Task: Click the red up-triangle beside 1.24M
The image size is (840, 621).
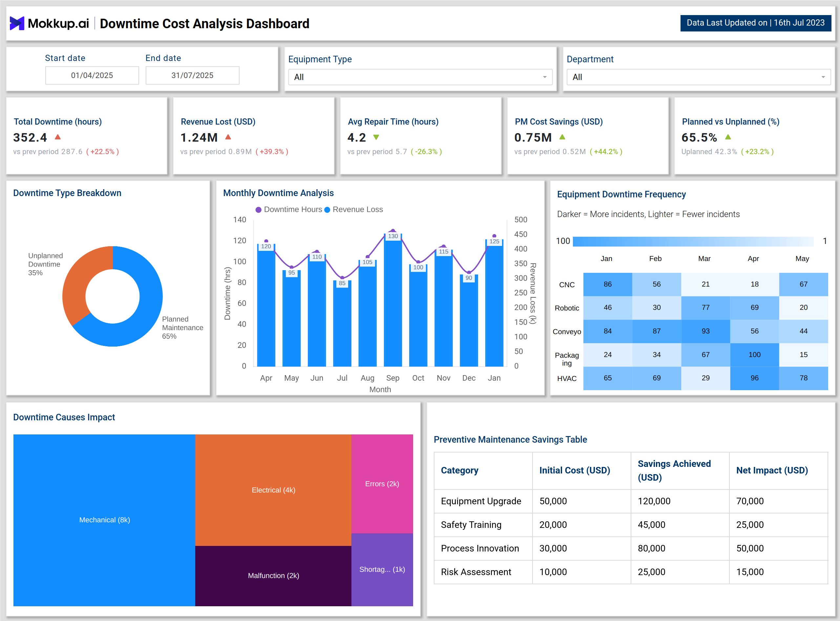Action: point(228,137)
